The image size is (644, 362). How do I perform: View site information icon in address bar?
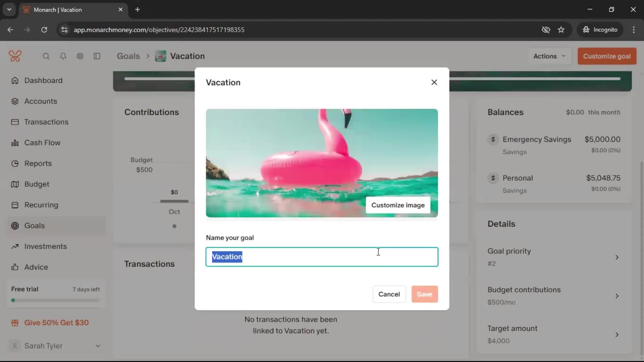(x=64, y=30)
